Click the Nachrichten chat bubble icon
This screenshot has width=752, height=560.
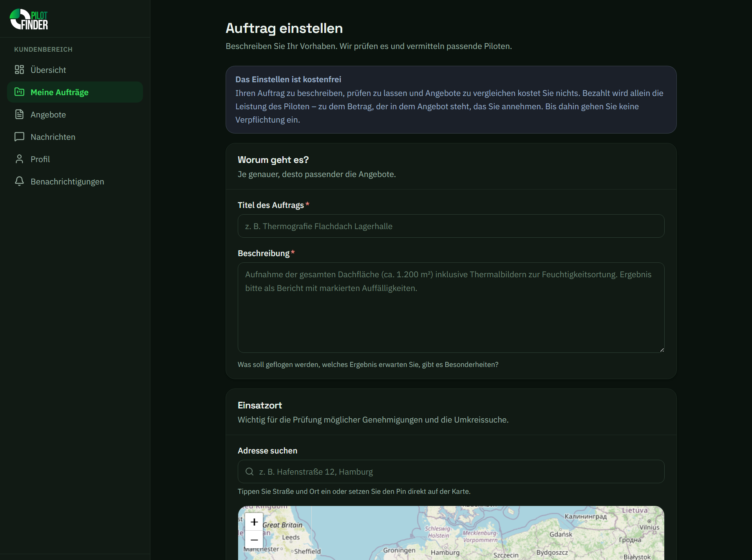[19, 137]
